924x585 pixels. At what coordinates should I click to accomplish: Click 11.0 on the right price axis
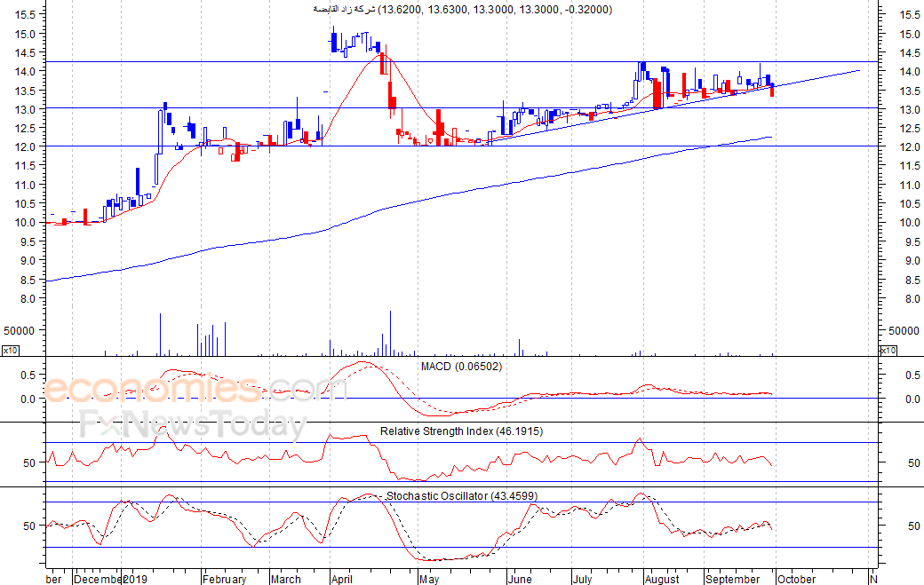[910, 185]
